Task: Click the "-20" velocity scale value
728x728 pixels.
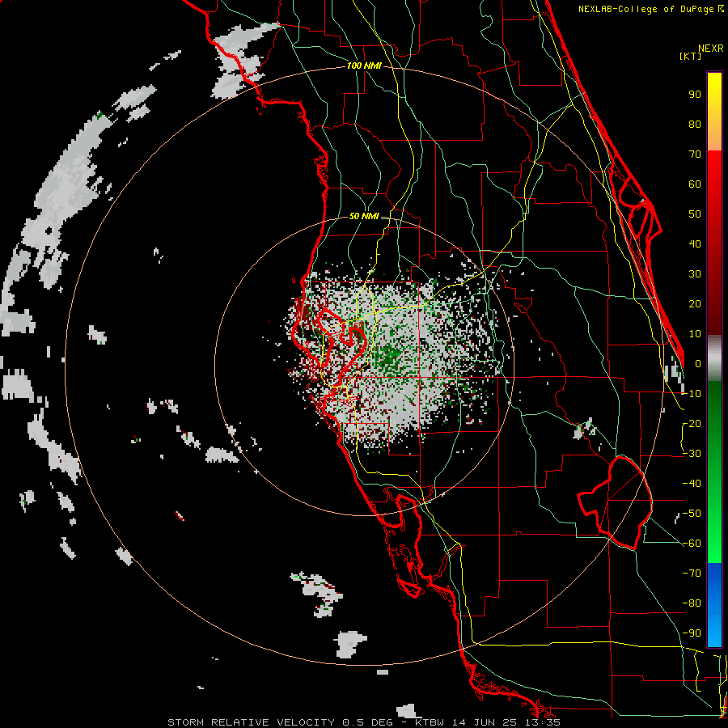Action: pos(692,424)
